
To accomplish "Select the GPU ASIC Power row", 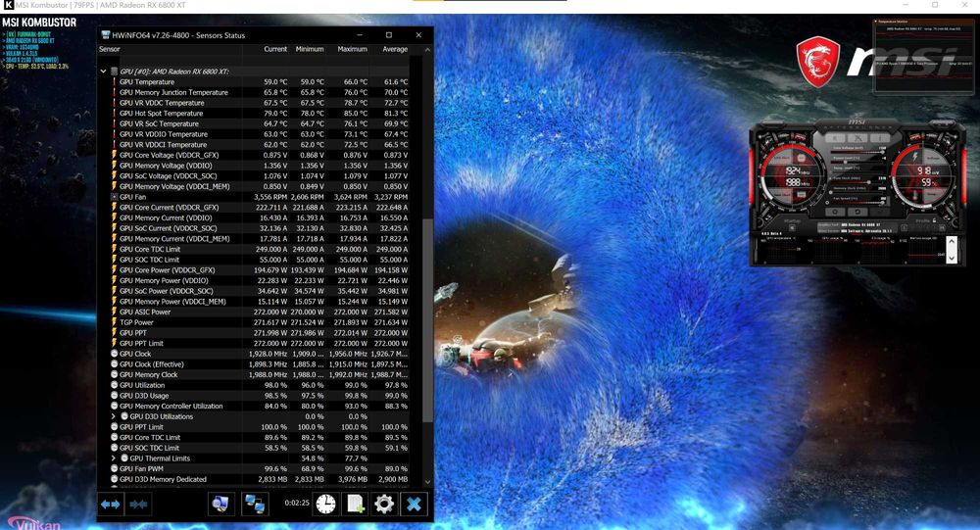I will [x=260, y=312].
